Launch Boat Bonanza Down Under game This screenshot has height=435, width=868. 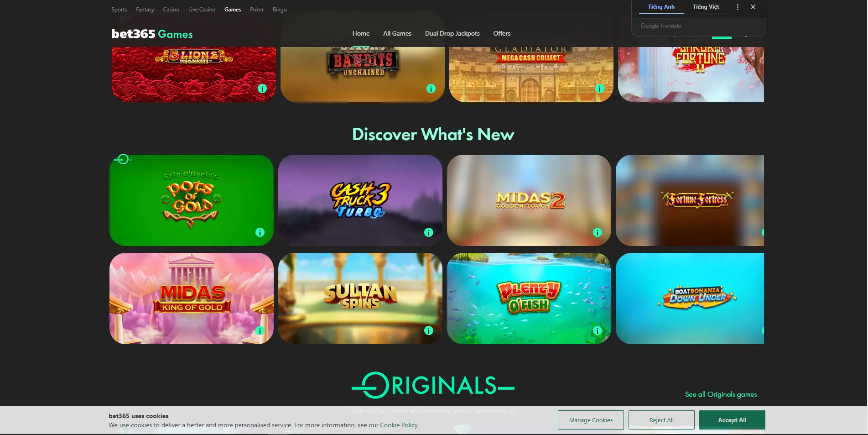click(690, 299)
